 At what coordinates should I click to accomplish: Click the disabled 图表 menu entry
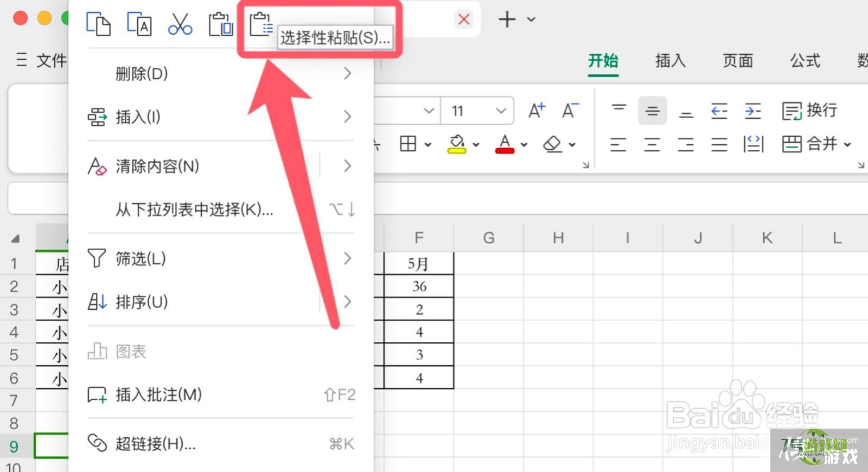(221, 351)
